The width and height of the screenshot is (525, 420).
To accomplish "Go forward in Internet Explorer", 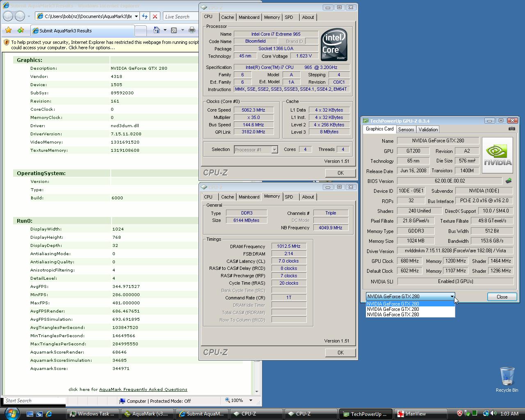I will 20,16.
